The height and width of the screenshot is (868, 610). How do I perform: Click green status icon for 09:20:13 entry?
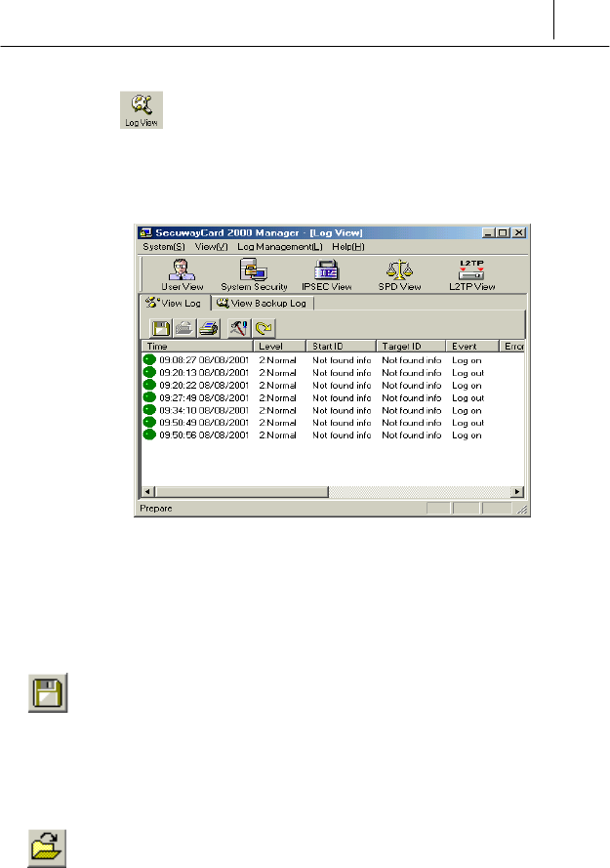pyautogui.click(x=149, y=373)
